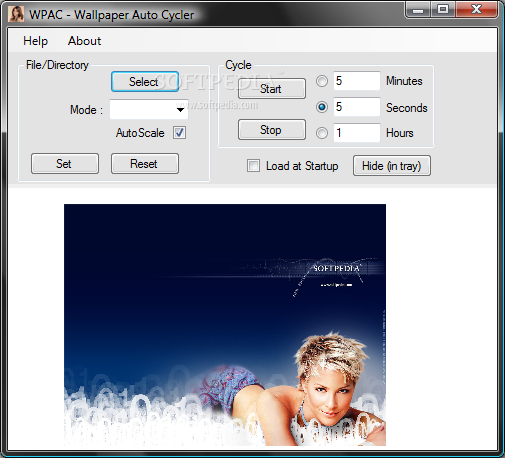505x458 pixels.
Task: Click the WPAC title bar app icon
Action: (16, 14)
